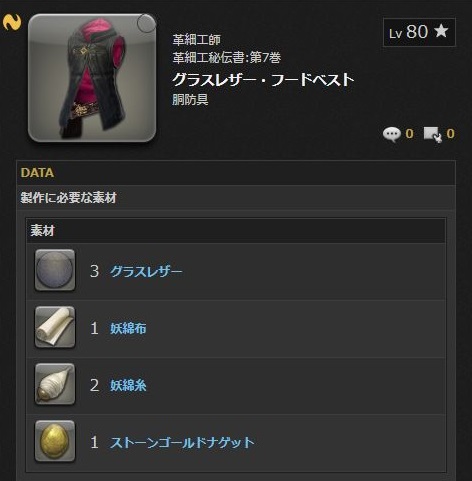Screen dimensions: 472x481
Task: Follow the 妖綿布 material link
Action: pos(128,328)
